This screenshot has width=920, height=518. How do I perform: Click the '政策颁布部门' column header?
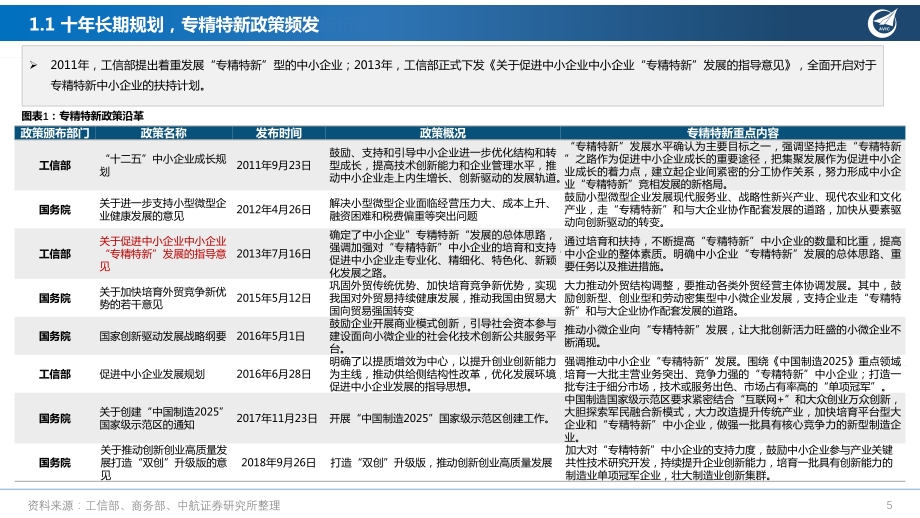coord(55,133)
